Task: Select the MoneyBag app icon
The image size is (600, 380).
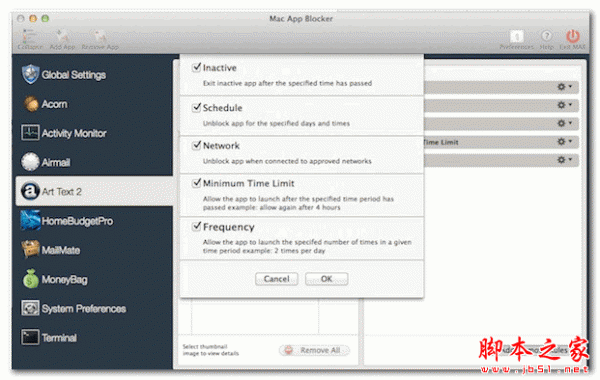Action: click(31, 278)
